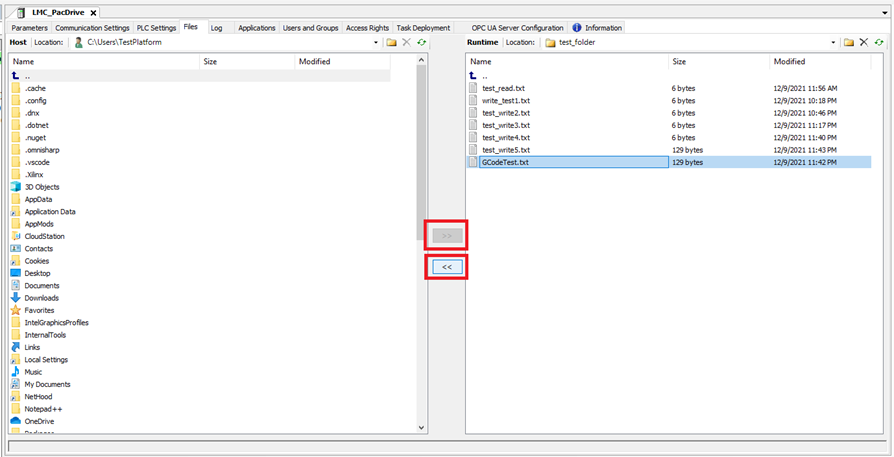894x457 pixels.
Task: Select the Downloads folder in Host list
Action: coord(41,298)
